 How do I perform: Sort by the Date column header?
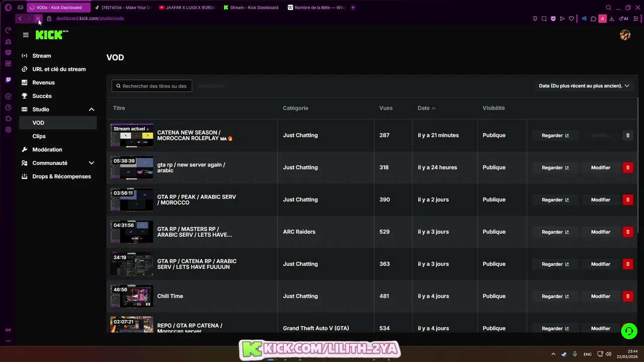tap(426, 108)
